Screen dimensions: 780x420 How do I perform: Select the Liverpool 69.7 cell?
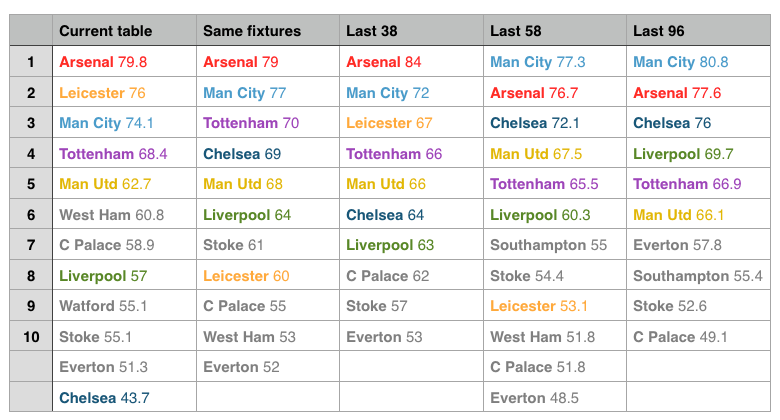pos(698,153)
